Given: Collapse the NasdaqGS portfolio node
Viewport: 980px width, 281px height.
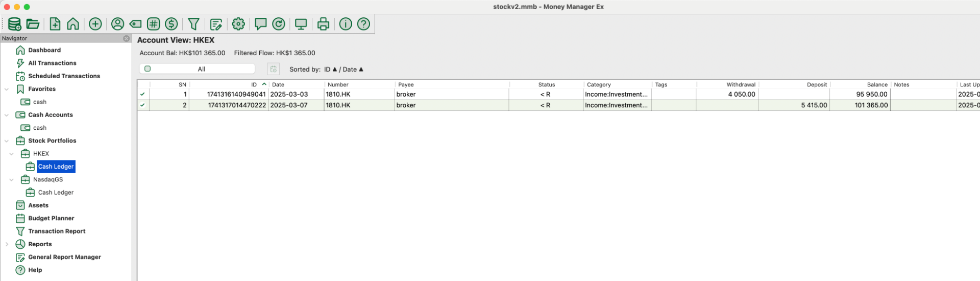Looking at the screenshot, I should (12, 180).
